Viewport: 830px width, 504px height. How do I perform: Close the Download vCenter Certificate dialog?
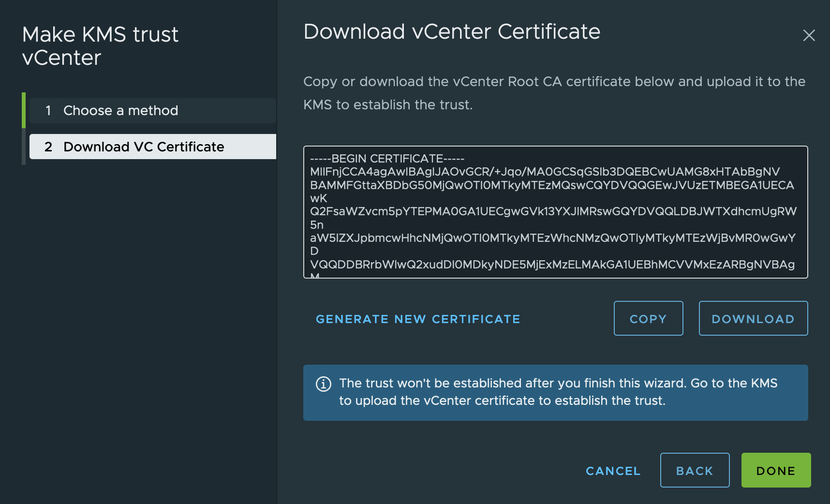pos(809,35)
